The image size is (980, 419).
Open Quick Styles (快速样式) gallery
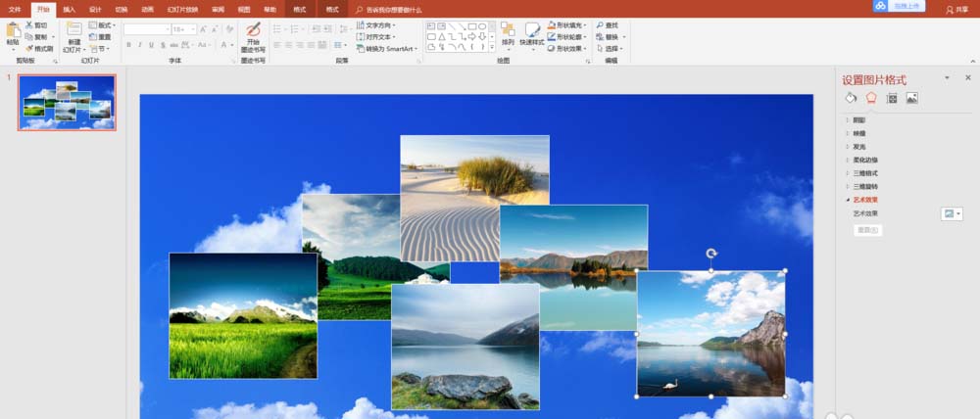(x=532, y=34)
